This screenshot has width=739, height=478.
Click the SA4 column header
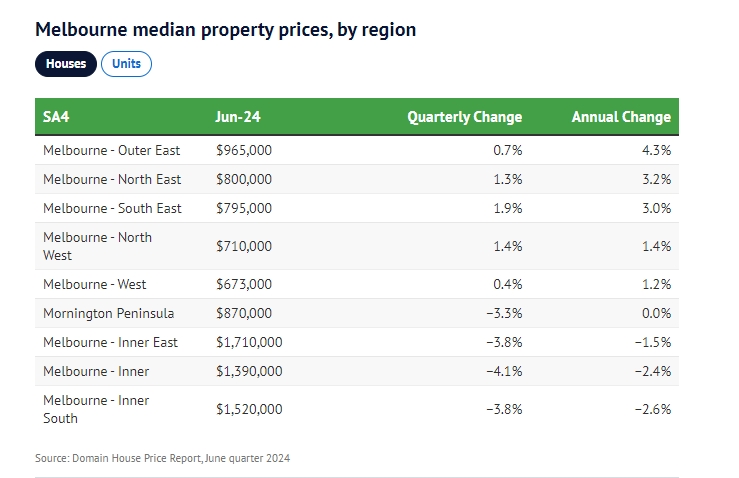[56, 117]
